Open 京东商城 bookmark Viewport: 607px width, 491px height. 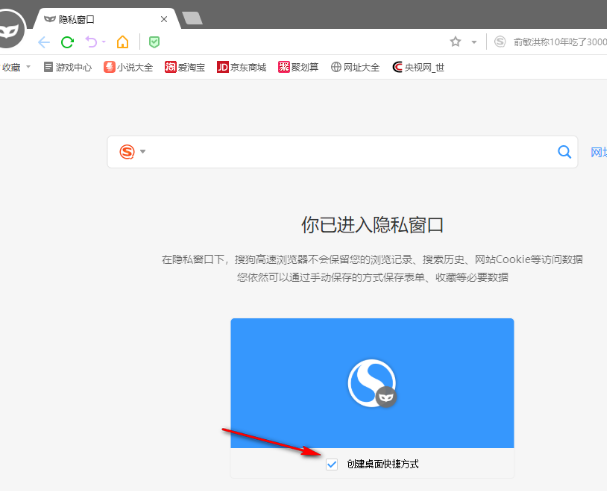click(242, 67)
